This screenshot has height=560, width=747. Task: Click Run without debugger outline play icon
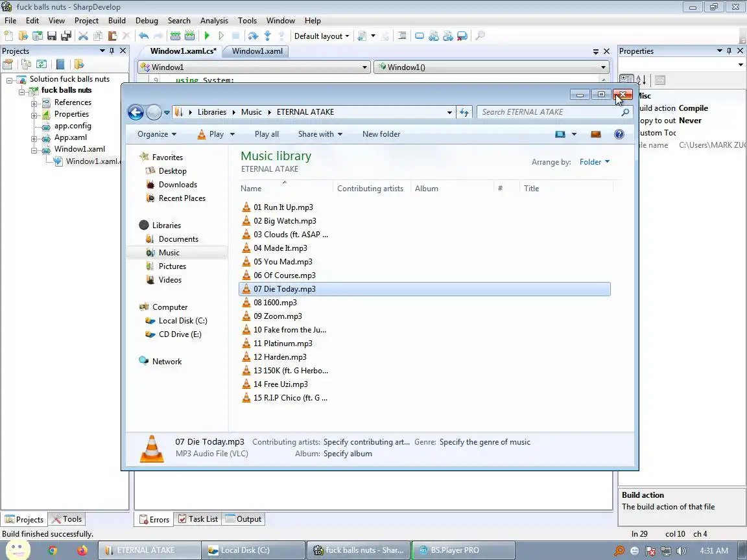tap(221, 36)
